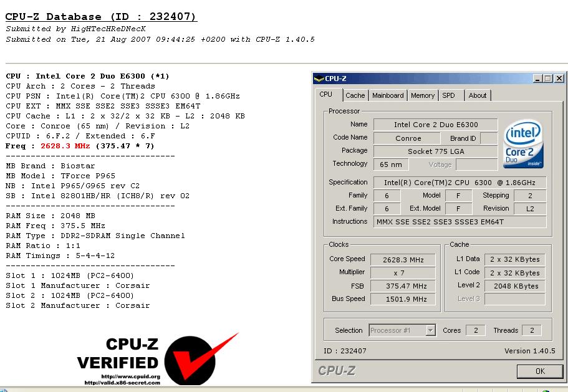Click 'Version 1.40.5' text in CPU-Z window
568x392 pixels.
coord(529,351)
